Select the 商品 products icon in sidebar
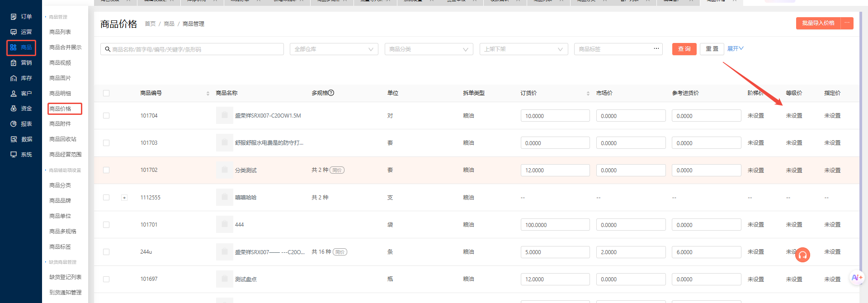868x303 pixels. pos(14,47)
